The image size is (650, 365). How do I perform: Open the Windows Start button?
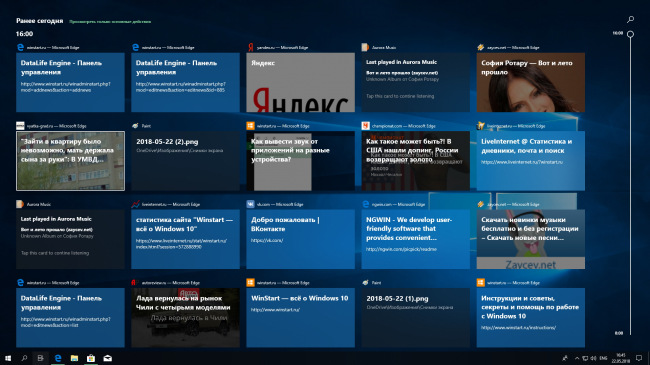(x=8, y=358)
